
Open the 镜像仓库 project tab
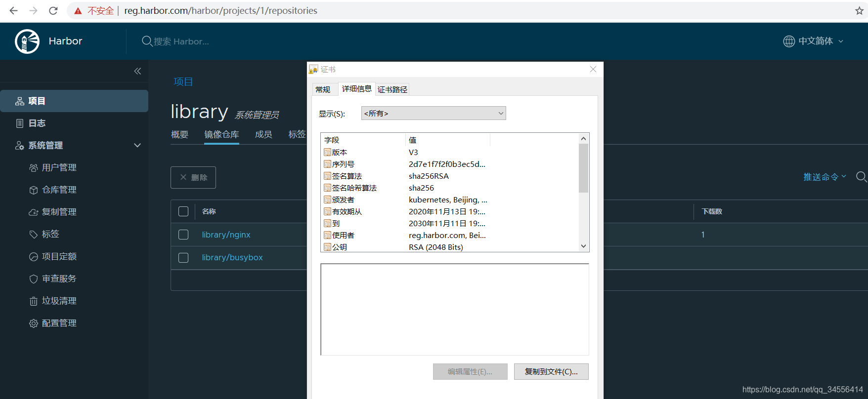coord(221,134)
